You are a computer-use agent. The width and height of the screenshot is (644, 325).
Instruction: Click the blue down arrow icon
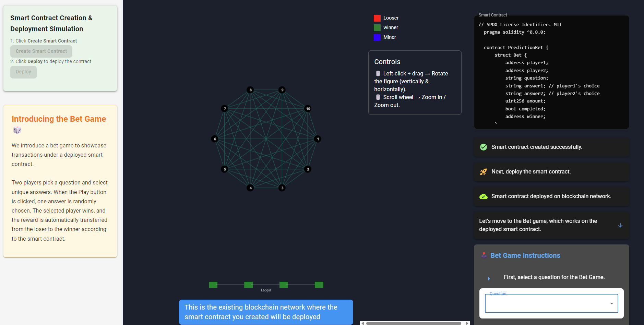tap(620, 225)
